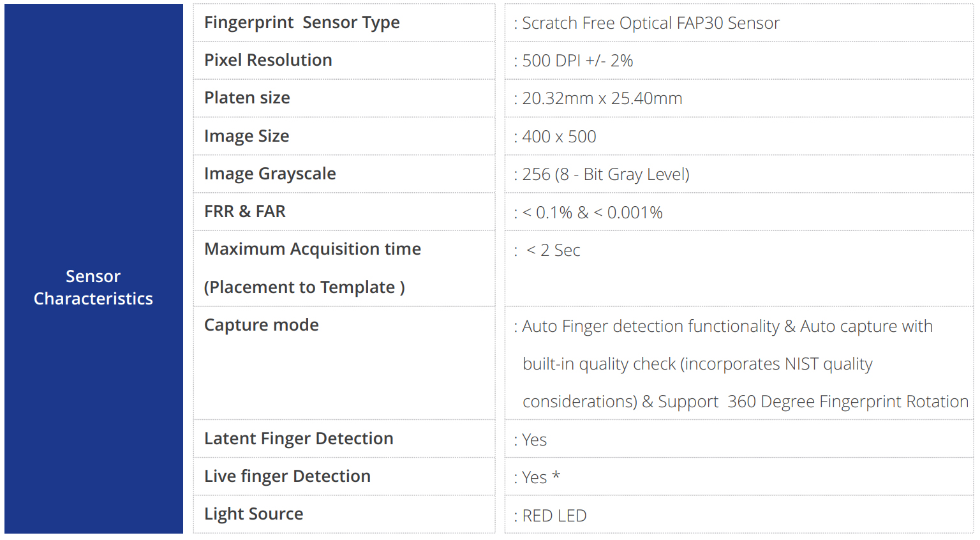Click the RED LED light source value
980x540 pixels.
click(554, 516)
